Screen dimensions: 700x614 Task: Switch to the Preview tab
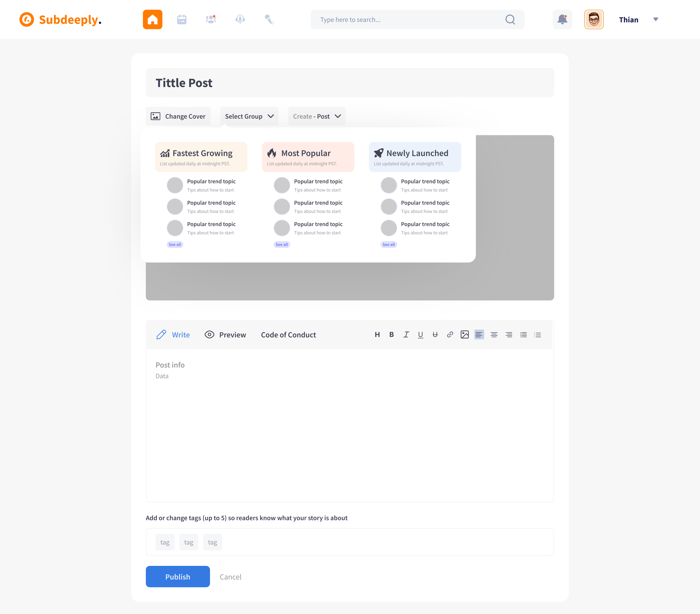tap(225, 335)
